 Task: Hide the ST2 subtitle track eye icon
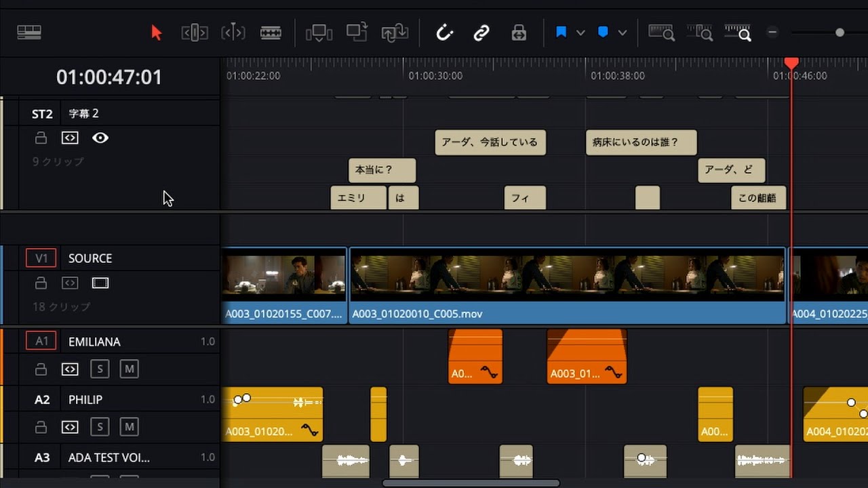click(100, 138)
